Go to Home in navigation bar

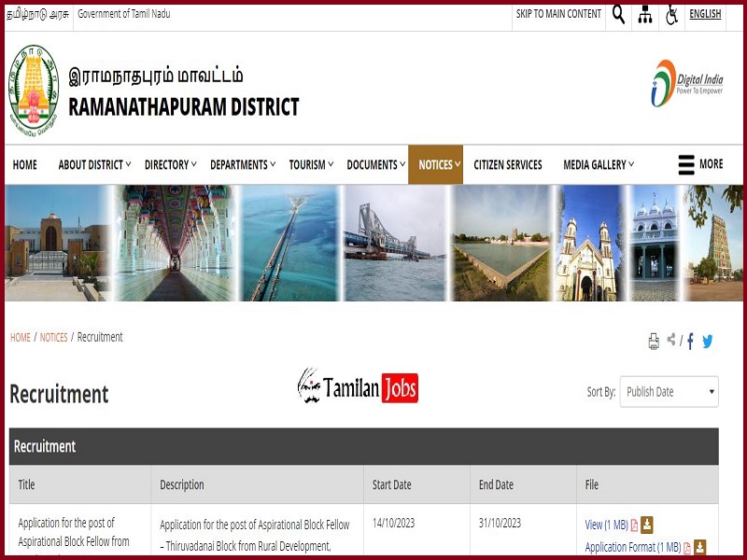click(x=25, y=165)
